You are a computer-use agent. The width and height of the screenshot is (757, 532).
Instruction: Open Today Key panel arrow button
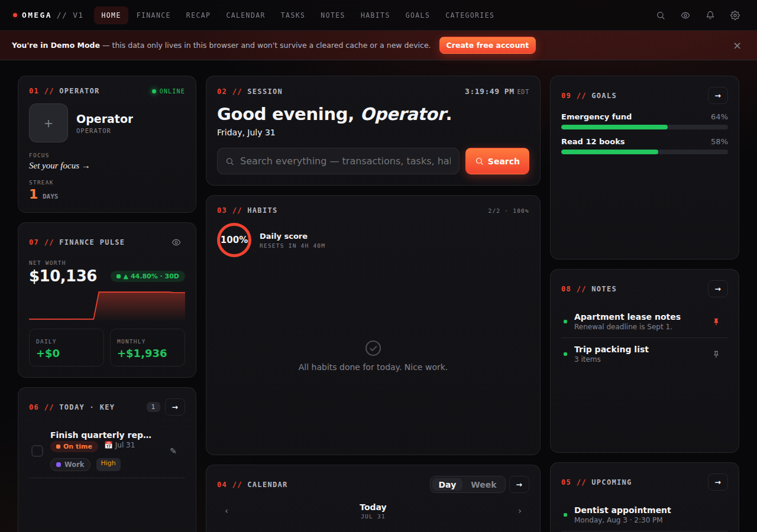click(175, 407)
